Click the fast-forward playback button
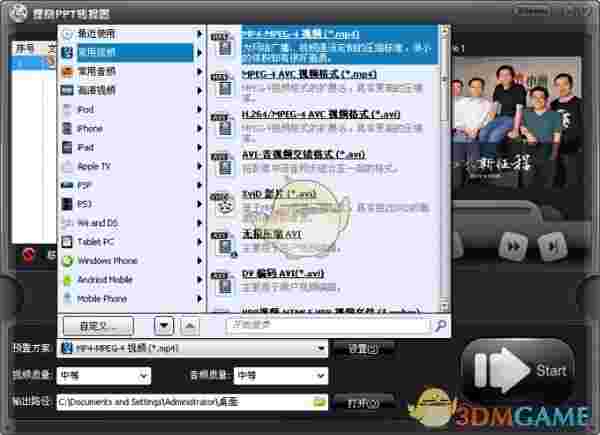This screenshot has width=600, height=435. [513, 247]
